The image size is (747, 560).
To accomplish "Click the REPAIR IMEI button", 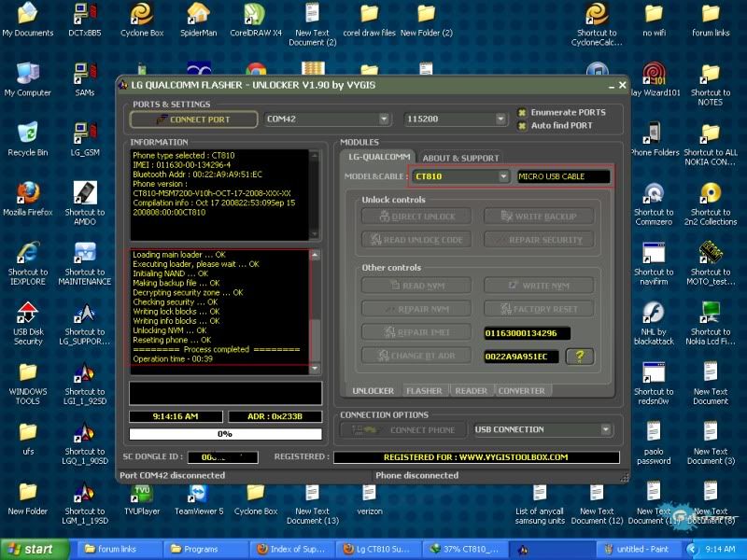I will click(416, 332).
